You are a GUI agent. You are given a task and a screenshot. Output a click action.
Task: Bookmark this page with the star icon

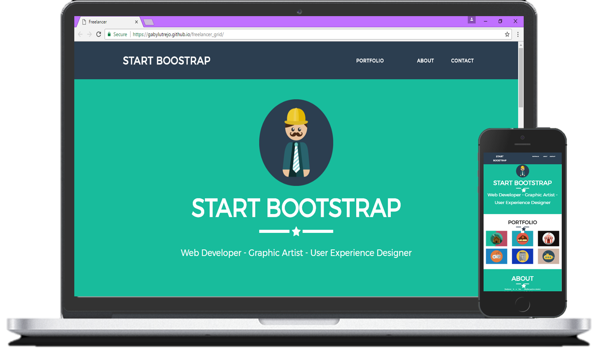tap(507, 34)
